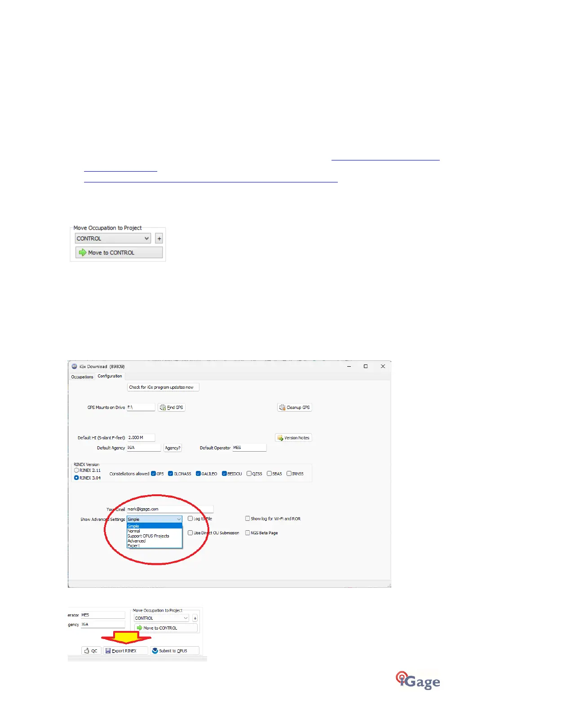566x728 pixels.
Task: Toggle the GLONASS constellation checkbox
Action: coord(171,474)
